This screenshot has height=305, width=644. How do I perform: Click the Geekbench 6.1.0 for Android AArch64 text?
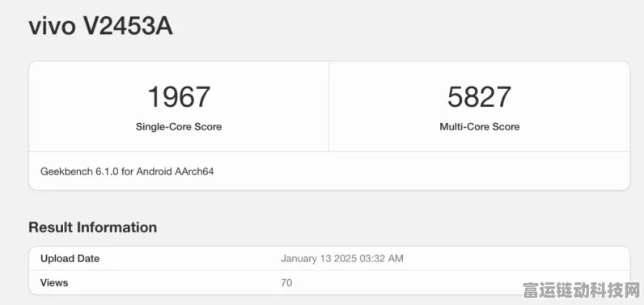tap(127, 172)
